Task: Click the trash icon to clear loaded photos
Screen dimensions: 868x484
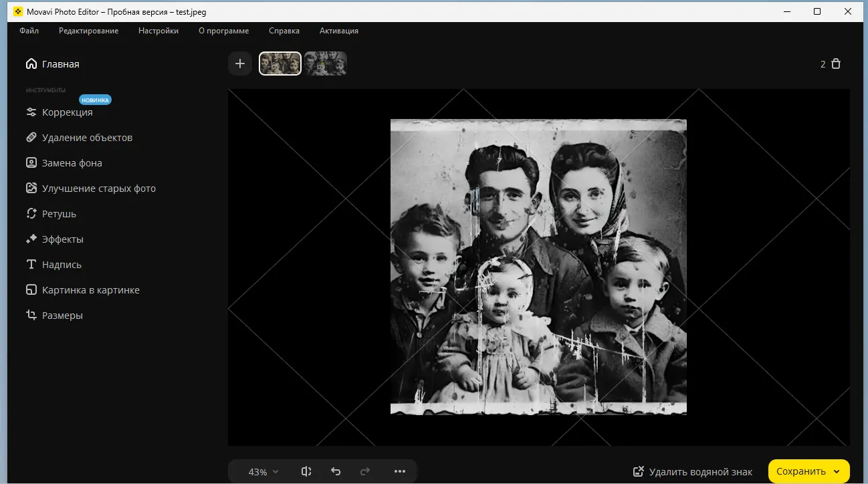Action: [x=836, y=64]
